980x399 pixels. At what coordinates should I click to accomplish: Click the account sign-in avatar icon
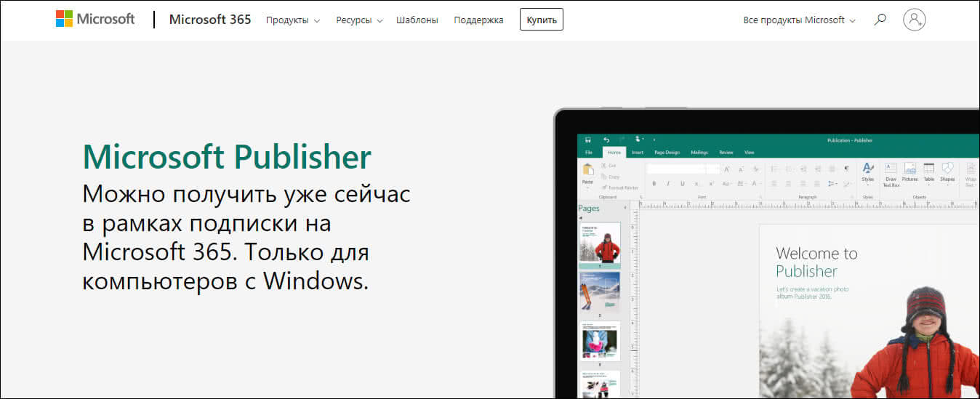[x=914, y=20]
